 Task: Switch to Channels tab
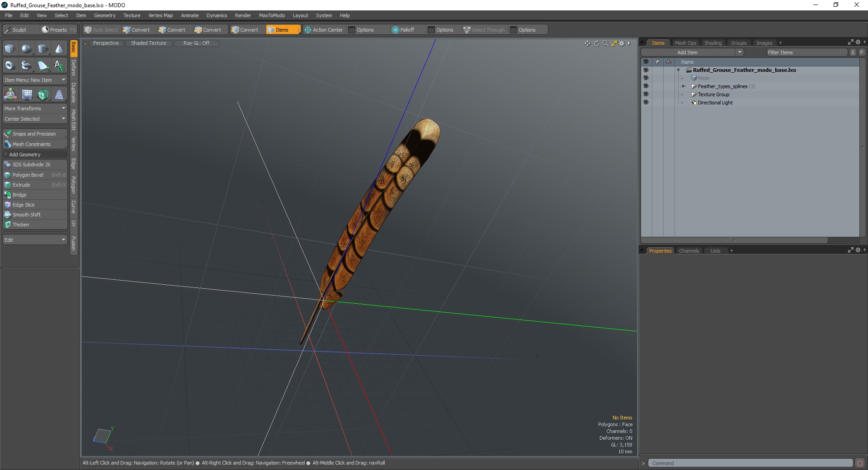coord(689,251)
